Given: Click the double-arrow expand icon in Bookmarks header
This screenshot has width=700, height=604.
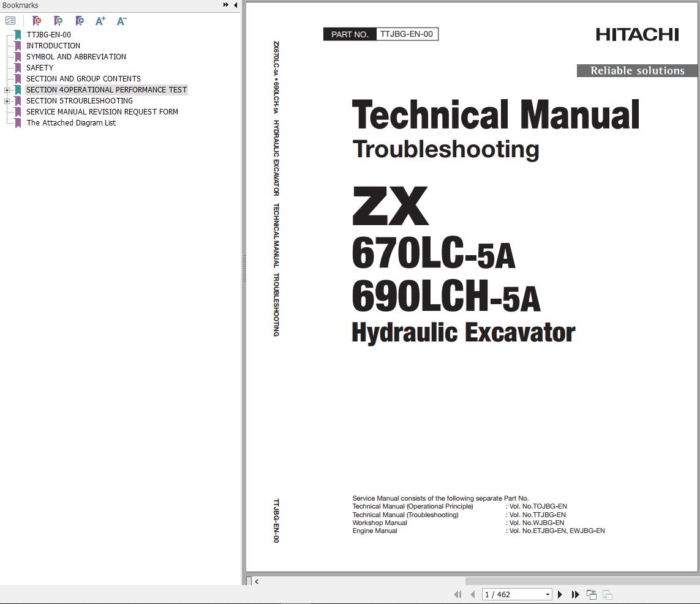Looking at the screenshot, I should 225,5.
